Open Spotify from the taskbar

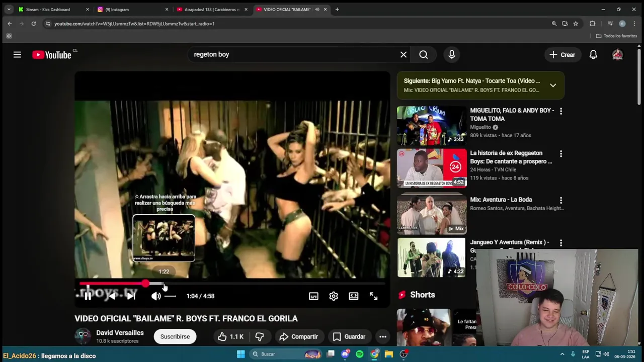pos(360,354)
